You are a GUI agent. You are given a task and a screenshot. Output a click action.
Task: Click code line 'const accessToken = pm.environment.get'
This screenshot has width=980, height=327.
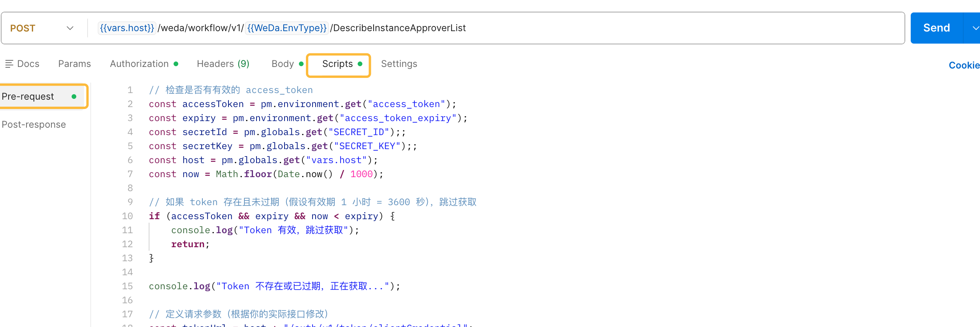pos(302,104)
